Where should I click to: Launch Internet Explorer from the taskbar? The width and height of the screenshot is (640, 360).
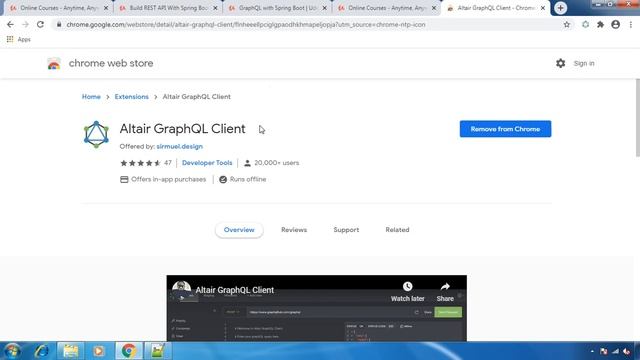coord(42,351)
